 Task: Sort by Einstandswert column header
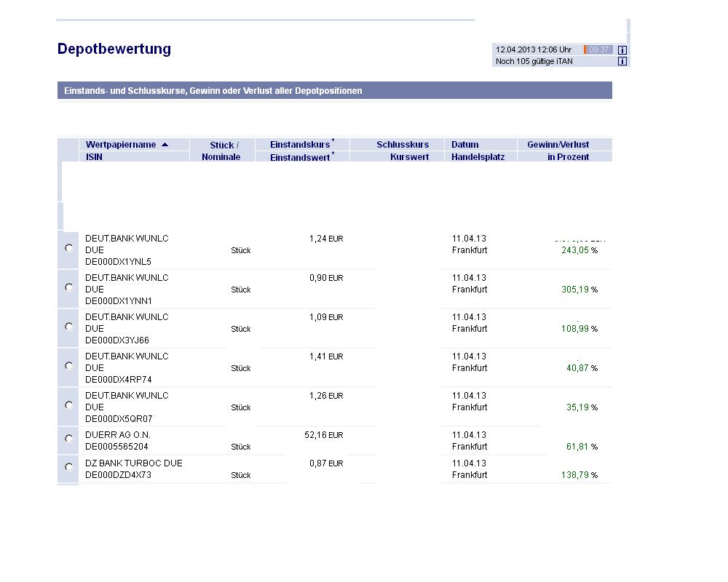pos(300,157)
